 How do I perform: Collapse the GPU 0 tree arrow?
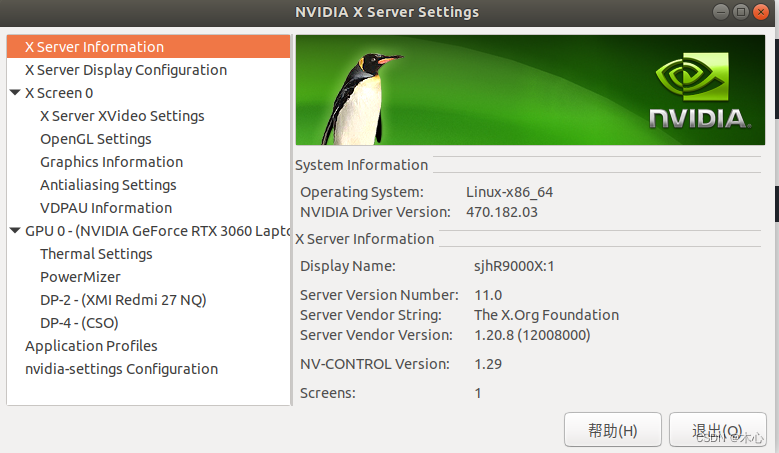tap(15, 230)
